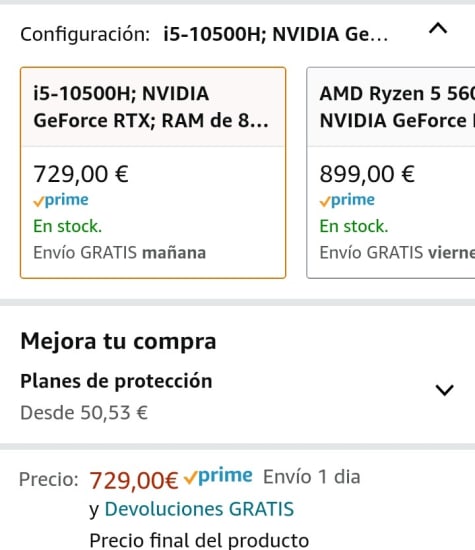Screen dimensions: 475x550
Task: Select the AMD Ryzen 5 configuration card
Action: pyautogui.click(x=391, y=173)
